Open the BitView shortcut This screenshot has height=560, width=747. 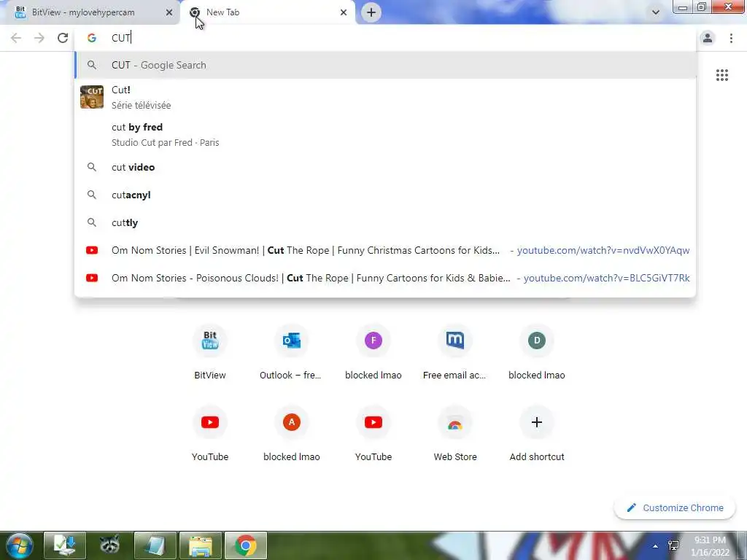pyautogui.click(x=210, y=351)
